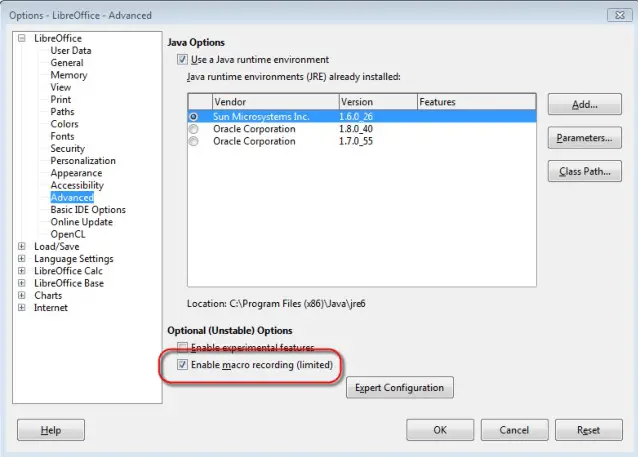The width and height of the screenshot is (638, 457).
Task: Select View options page
Action: point(61,87)
